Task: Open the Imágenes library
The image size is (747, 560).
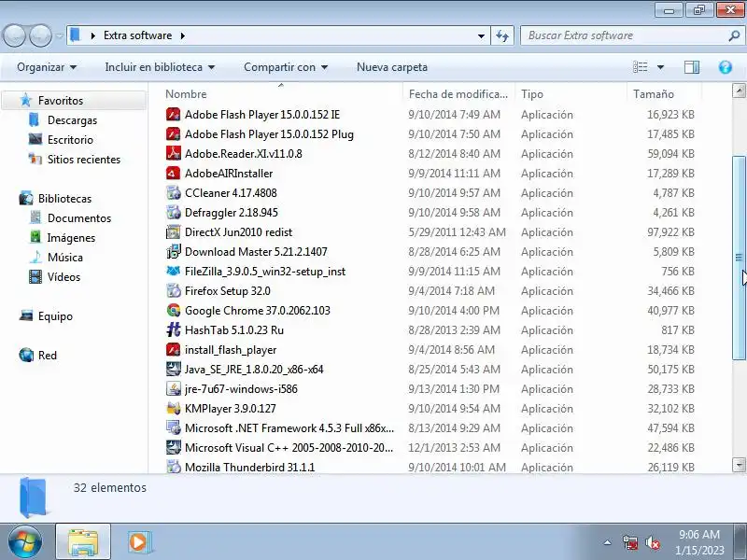Action: pyautogui.click(x=71, y=238)
